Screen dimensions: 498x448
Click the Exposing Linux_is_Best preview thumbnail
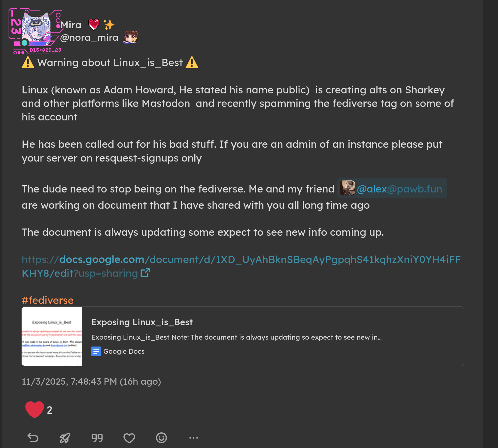pos(52,336)
